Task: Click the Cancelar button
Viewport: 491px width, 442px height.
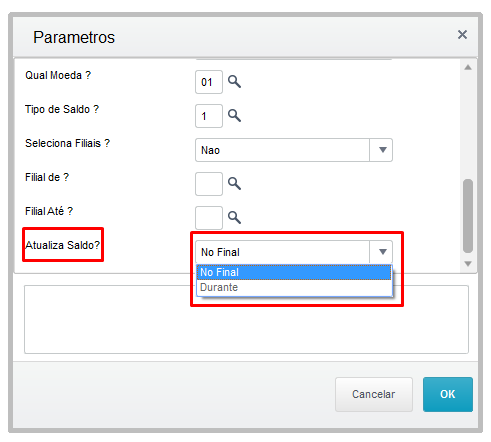Action: pyautogui.click(x=374, y=394)
